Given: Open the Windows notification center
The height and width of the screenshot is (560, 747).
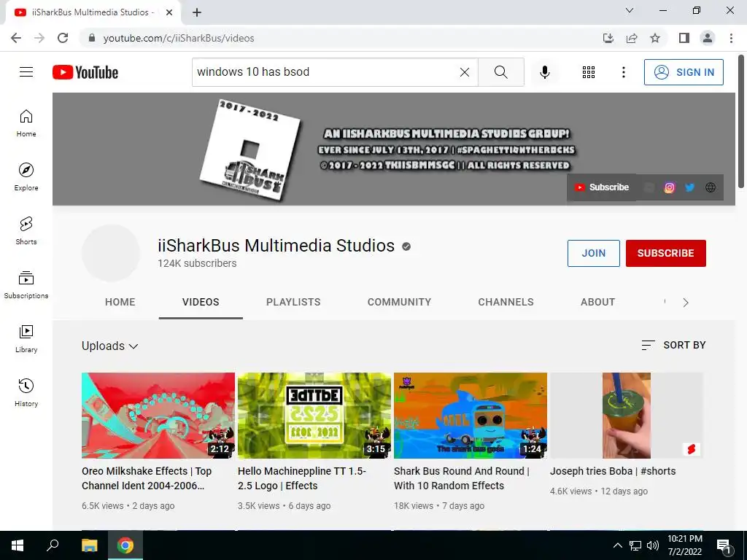Looking at the screenshot, I should coord(724,545).
